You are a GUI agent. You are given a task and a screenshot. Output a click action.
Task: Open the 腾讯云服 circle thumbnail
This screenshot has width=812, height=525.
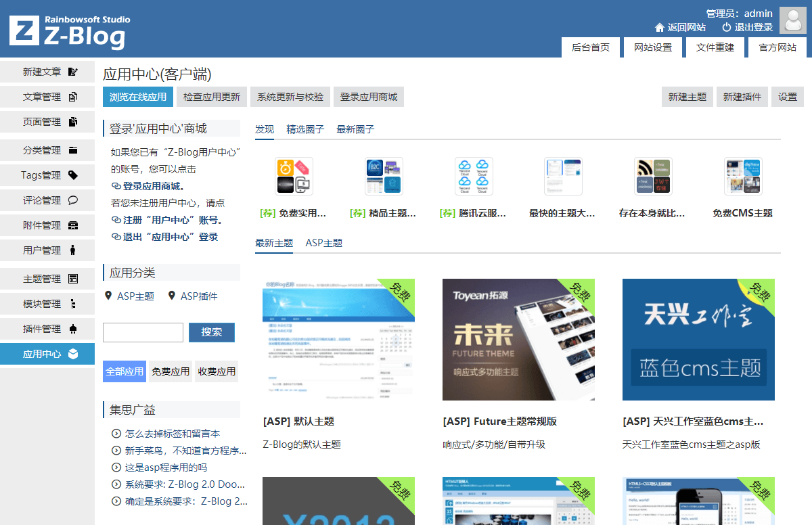pyautogui.click(x=474, y=177)
